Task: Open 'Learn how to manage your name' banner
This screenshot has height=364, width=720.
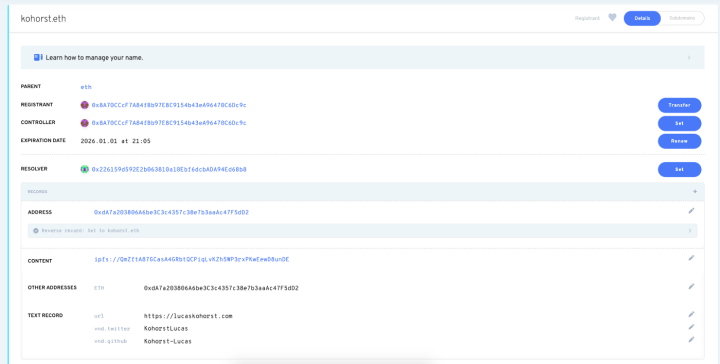Action: (x=362, y=57)
